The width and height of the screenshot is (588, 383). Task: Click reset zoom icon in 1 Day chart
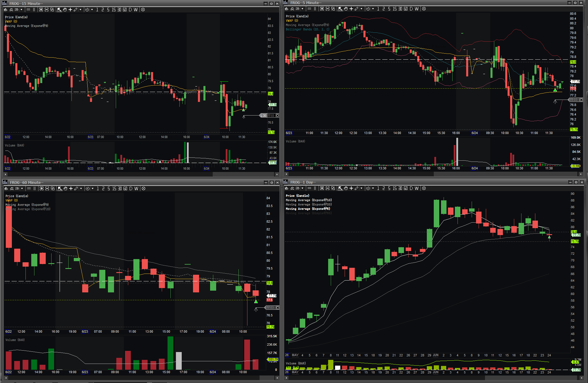333,188
